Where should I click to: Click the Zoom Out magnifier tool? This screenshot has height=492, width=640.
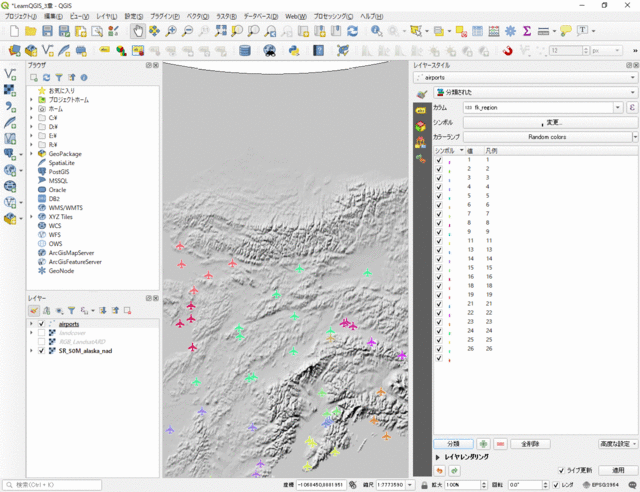click(x=187, y=31)
